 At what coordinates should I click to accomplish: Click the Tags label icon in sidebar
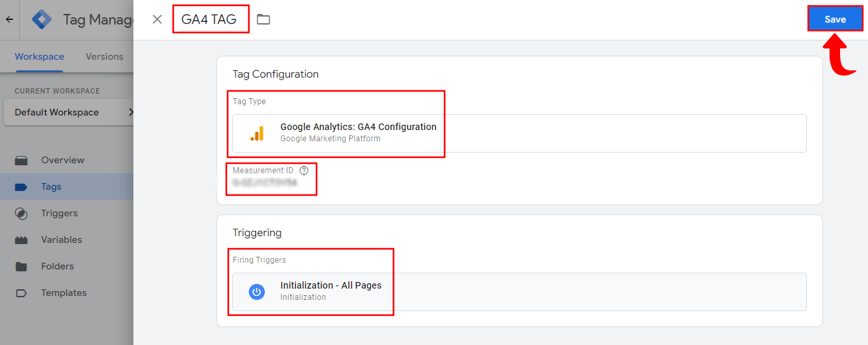[21, 187]
